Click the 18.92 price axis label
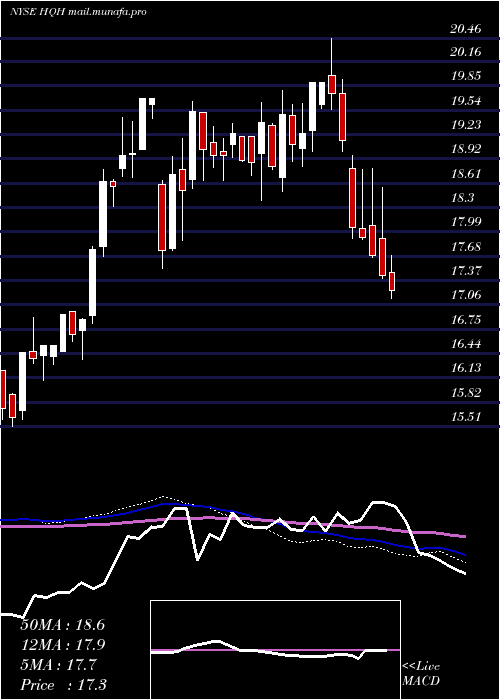The image size is (500, 700). tap(466, 149)
